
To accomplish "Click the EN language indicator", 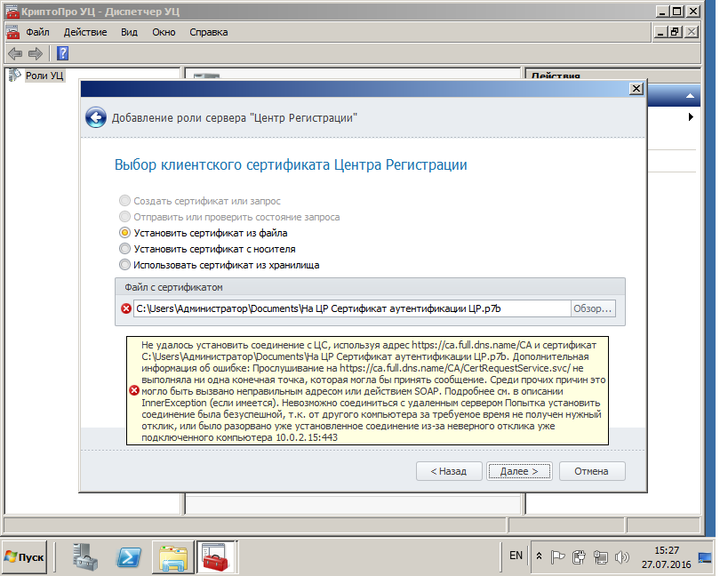I will [x=516, y=556].
